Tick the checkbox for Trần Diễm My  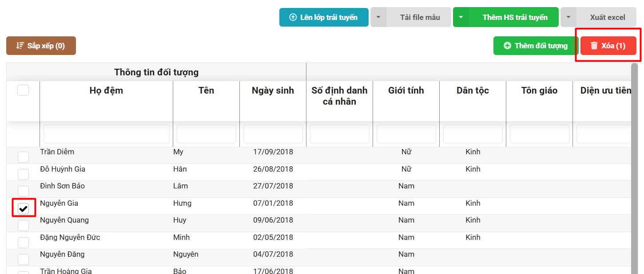tap(23, 157)
